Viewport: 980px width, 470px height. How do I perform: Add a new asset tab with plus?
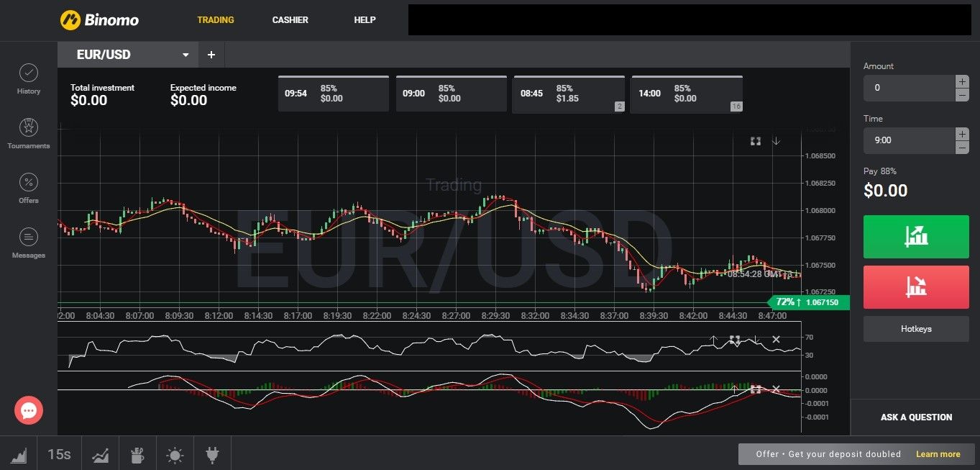tap(211, 55)
